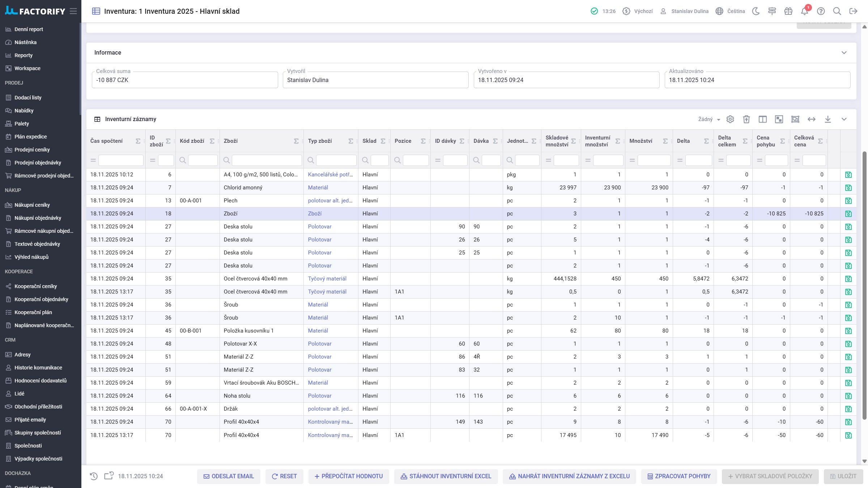Toggle dark mode moon icon

[x=756, y=11]
